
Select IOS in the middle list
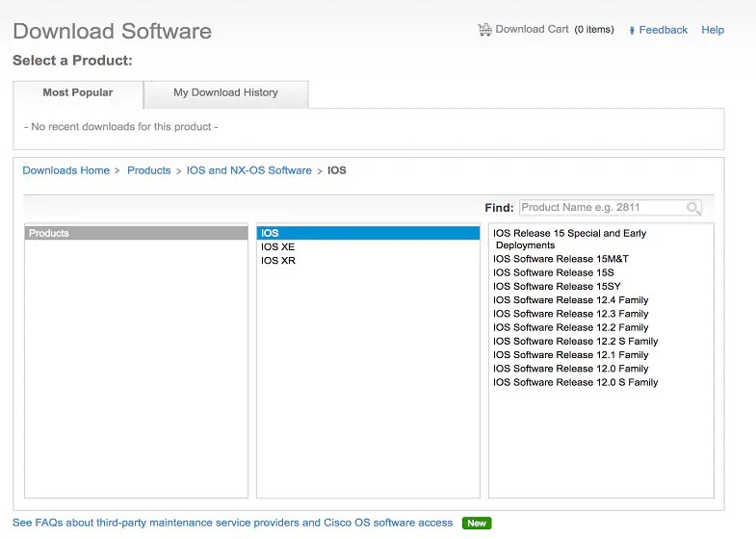click(x=368, y=233)
